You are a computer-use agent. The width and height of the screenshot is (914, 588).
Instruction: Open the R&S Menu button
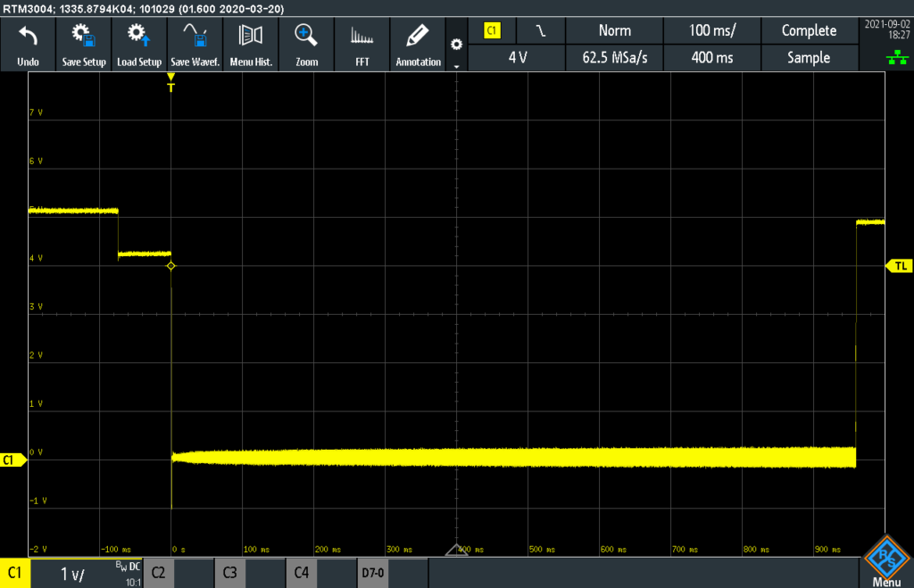[886, 561]
